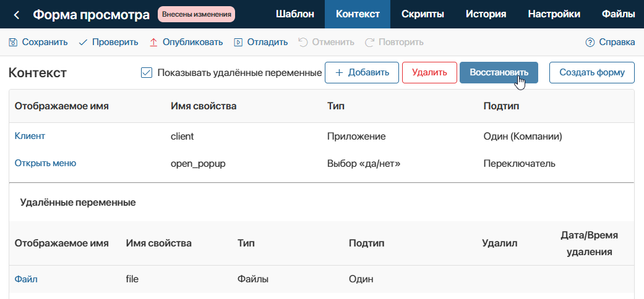Viewport: 644px width, 299px height.
Task: Select the Контекст tab
Action: (358, 14)
